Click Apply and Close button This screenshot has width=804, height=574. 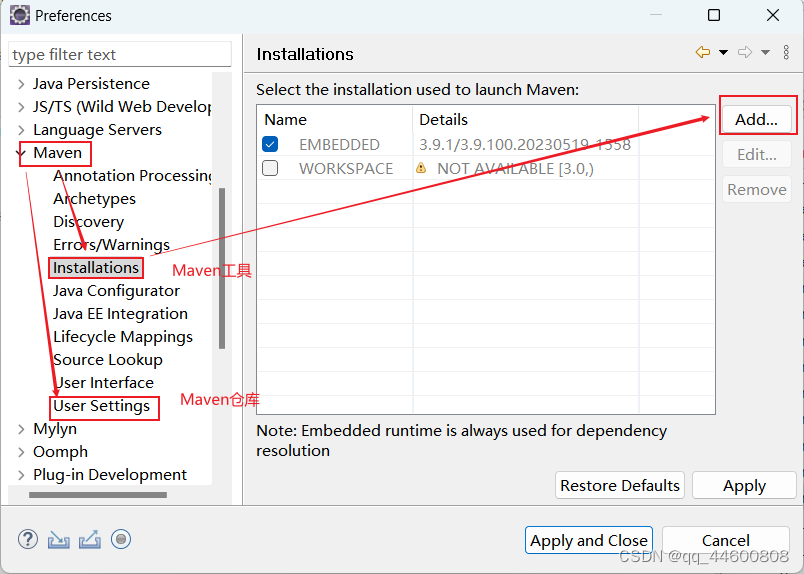tap(589, 540)
